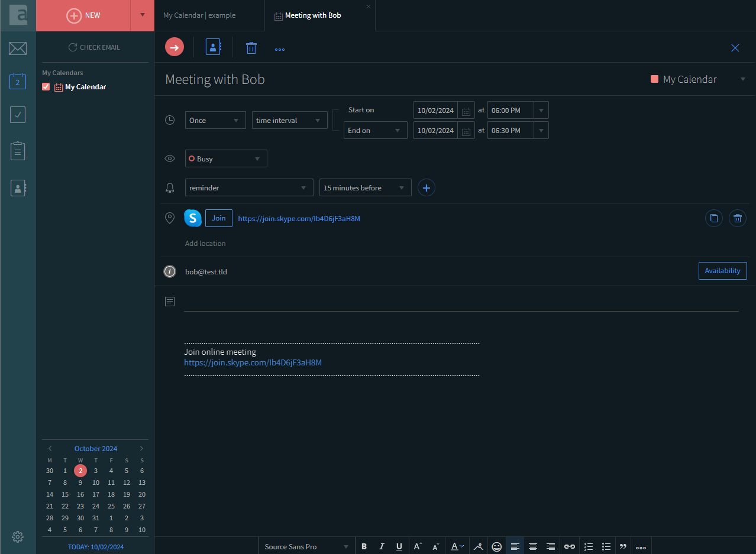This screenshot has height=554, width=756.
Task: Open Settings gear in sidebar
Action: coord(18,537)
